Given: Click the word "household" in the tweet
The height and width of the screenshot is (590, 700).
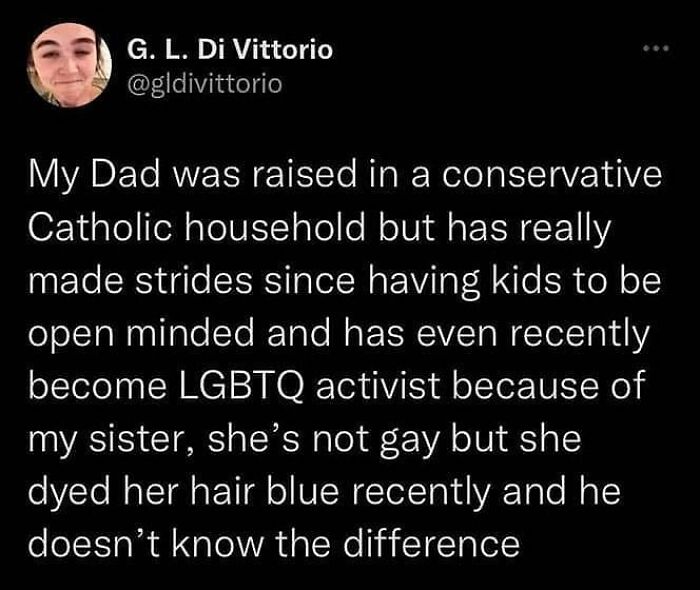Looking at the screenshot, I should click(276, 227).
